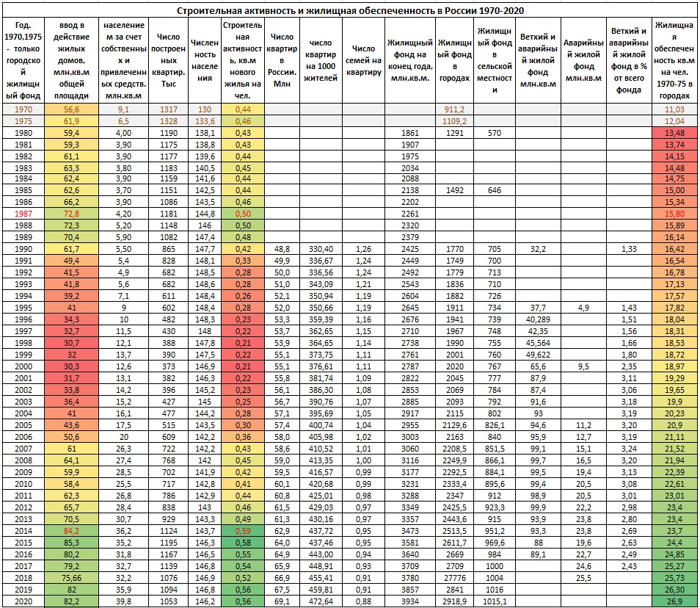Select the "Число квартир в России. Млн" header
The width and height of the screenshot is (700, 608).
coord(282,61)
